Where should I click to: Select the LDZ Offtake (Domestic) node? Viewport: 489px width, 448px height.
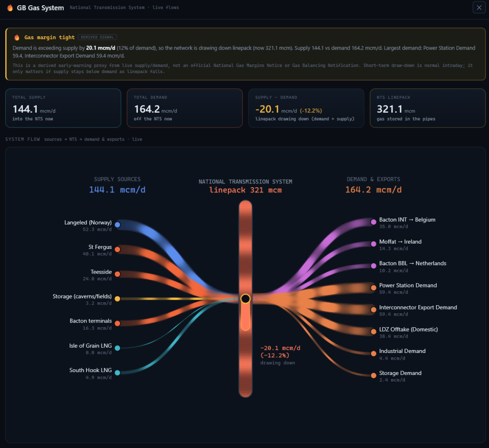(x=373, y=331)
